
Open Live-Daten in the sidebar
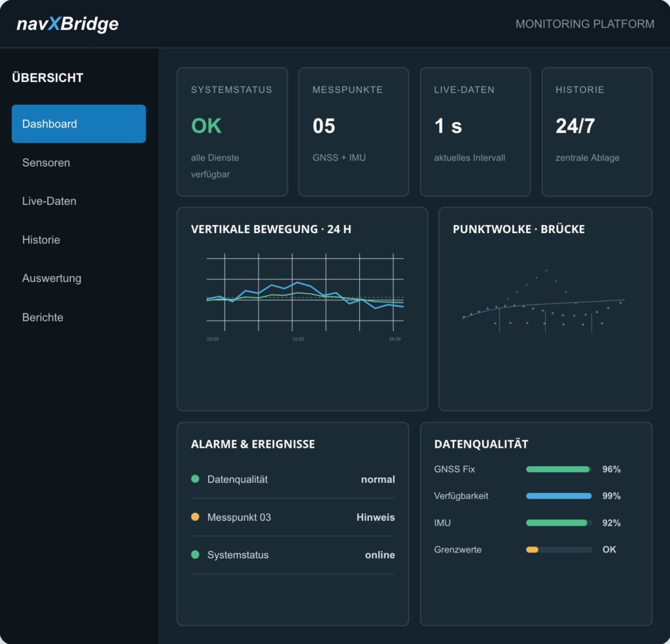(49, 201)
